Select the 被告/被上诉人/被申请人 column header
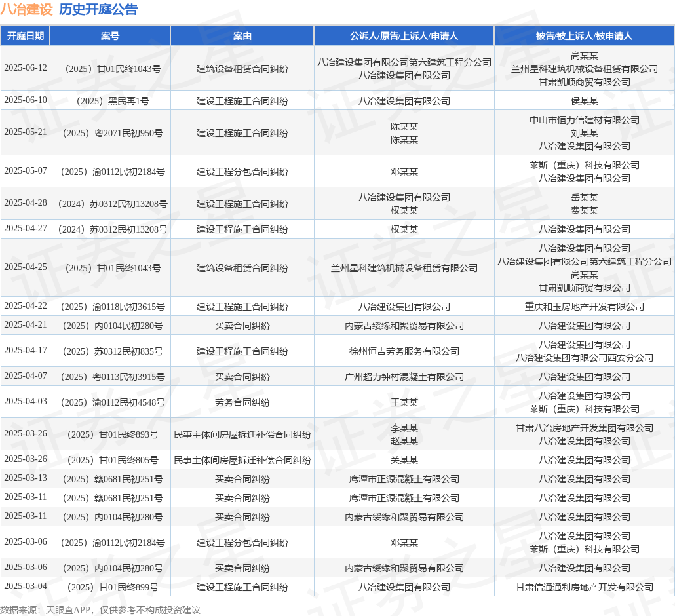 (584, 36)
